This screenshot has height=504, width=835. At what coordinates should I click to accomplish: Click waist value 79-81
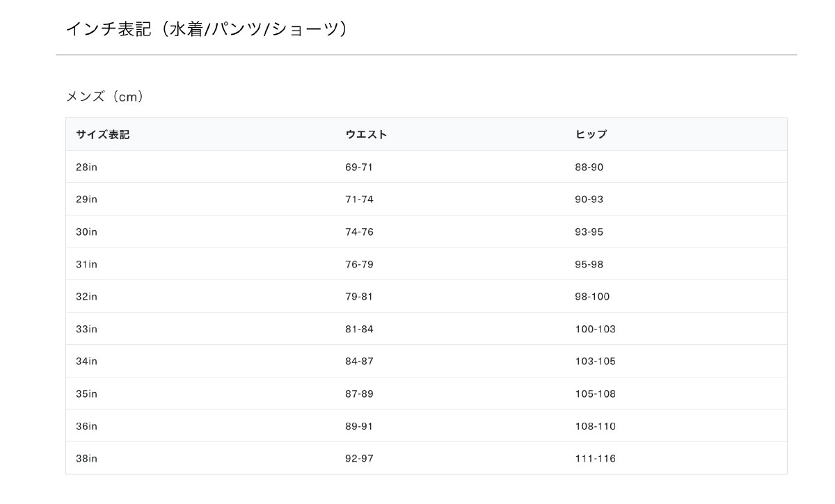(x=359, y=297)
